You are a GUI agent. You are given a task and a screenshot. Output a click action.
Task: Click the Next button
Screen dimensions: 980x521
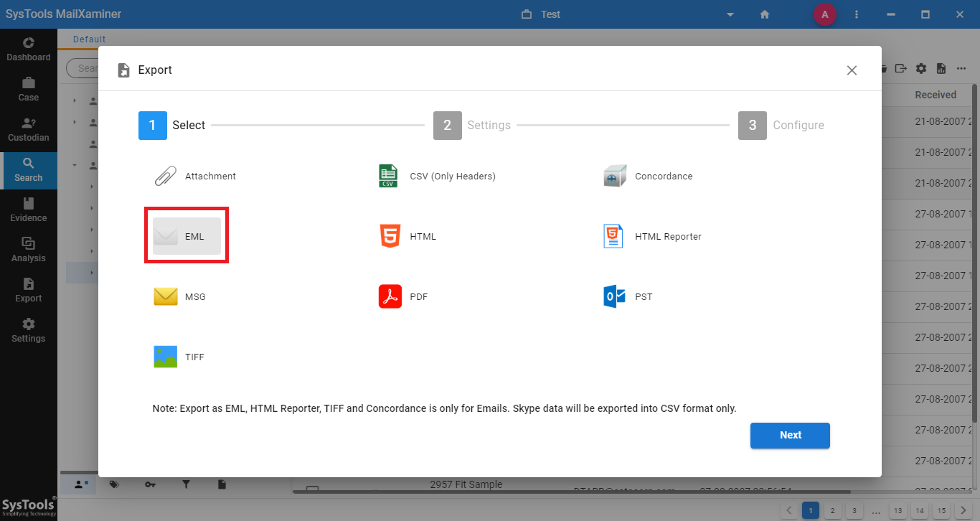tap(790, 435)
